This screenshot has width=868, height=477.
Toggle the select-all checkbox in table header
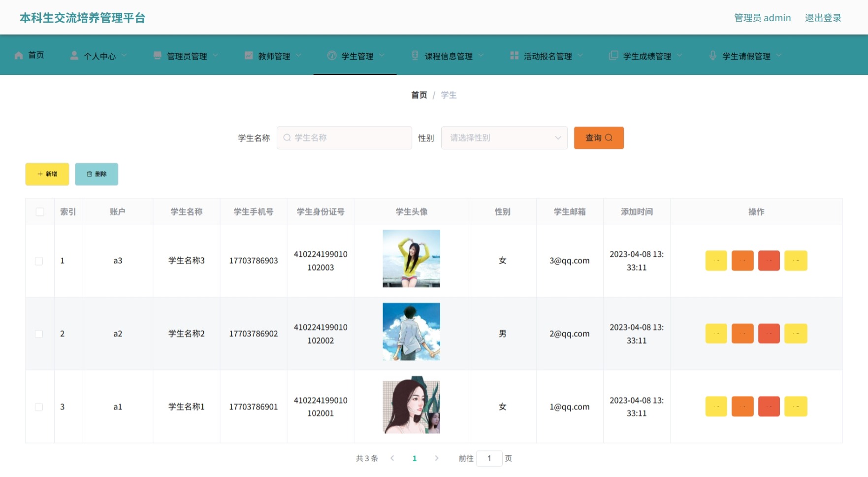[x=40, y=212]
